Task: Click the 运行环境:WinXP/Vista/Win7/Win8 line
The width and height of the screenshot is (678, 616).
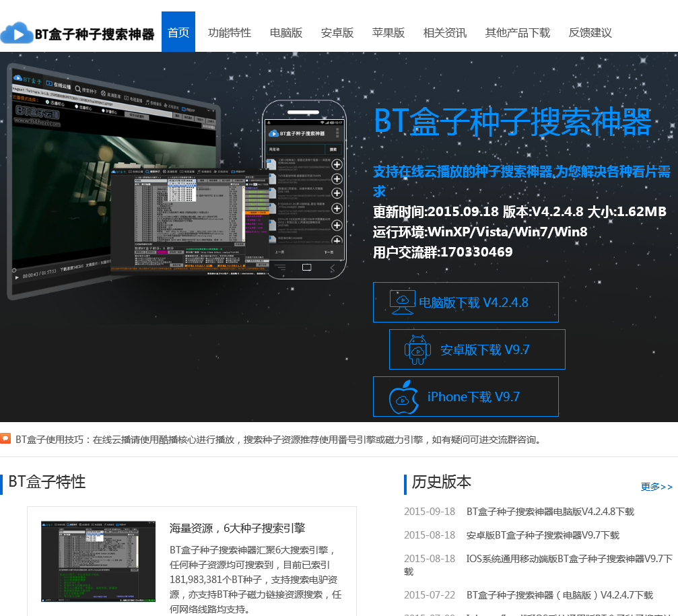Action: click(x=480, y=232)
